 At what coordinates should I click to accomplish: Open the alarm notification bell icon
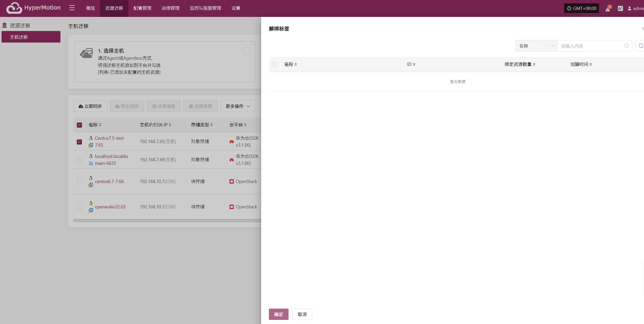tap(608, 8)
